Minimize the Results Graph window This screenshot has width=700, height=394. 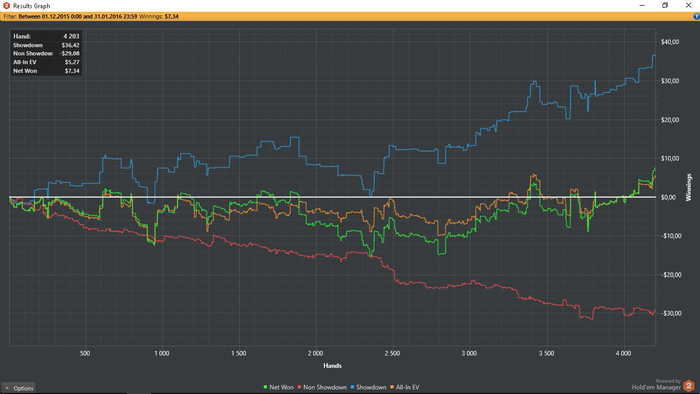[x=642, y=5]
